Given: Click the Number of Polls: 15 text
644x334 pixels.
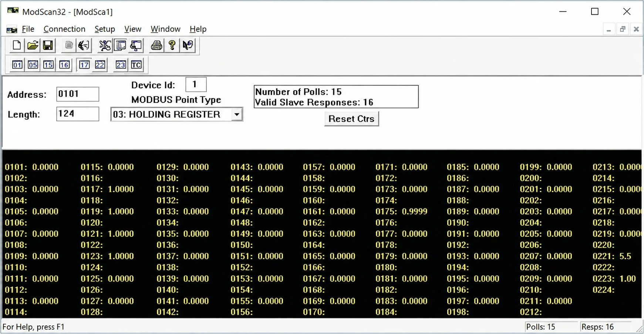Looking at the screenshot, I should pos(298,92).
